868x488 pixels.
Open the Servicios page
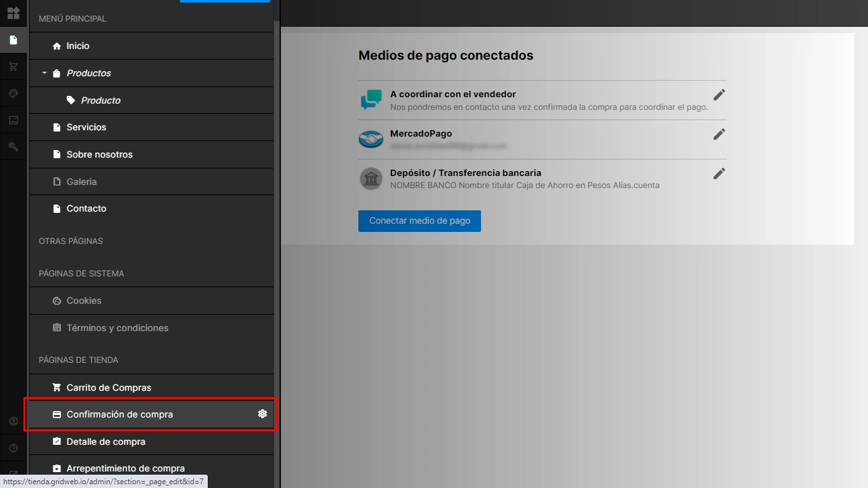click(x=151, y=127)
